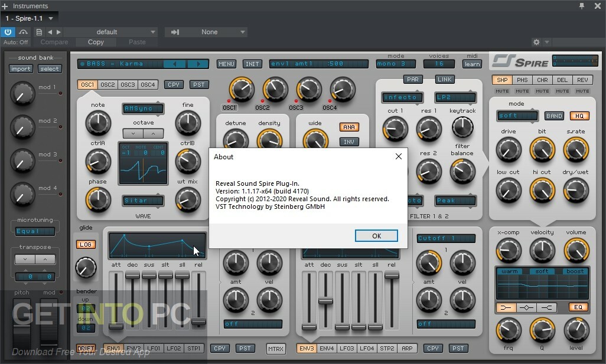The height and width of the screenshot is (364, 606).
Task: Open the Sitar wave selector
Action: tap(142, 201)
